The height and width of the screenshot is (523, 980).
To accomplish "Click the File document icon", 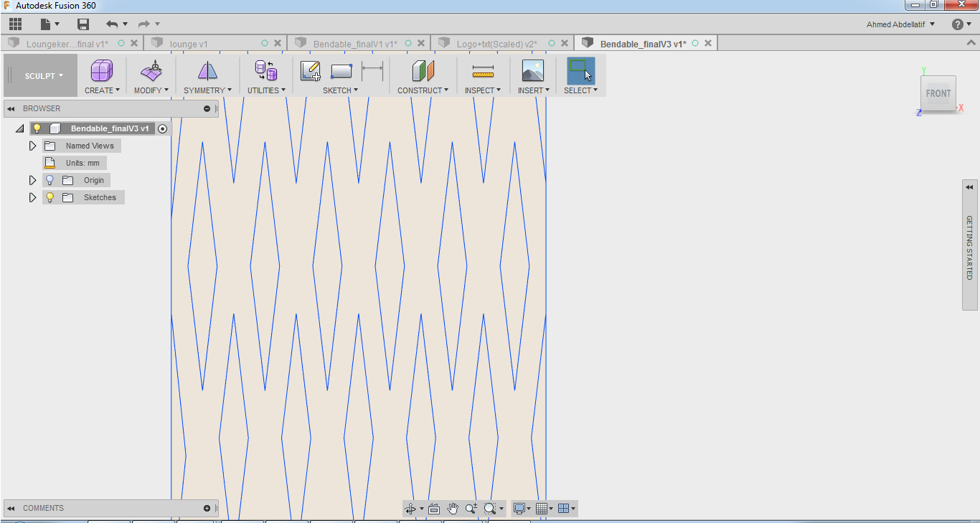I will point(46,24).
